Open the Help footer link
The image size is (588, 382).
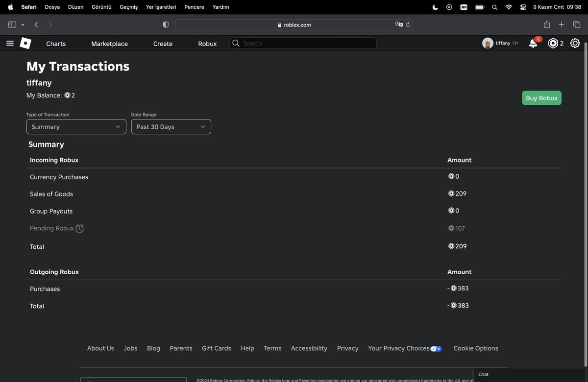coord(247,348)
